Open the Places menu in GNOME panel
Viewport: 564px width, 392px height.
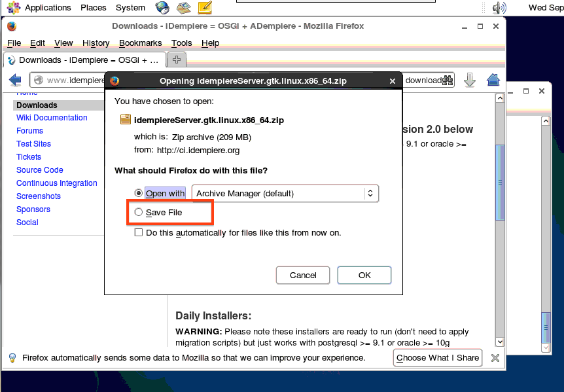tap(93, 8)
